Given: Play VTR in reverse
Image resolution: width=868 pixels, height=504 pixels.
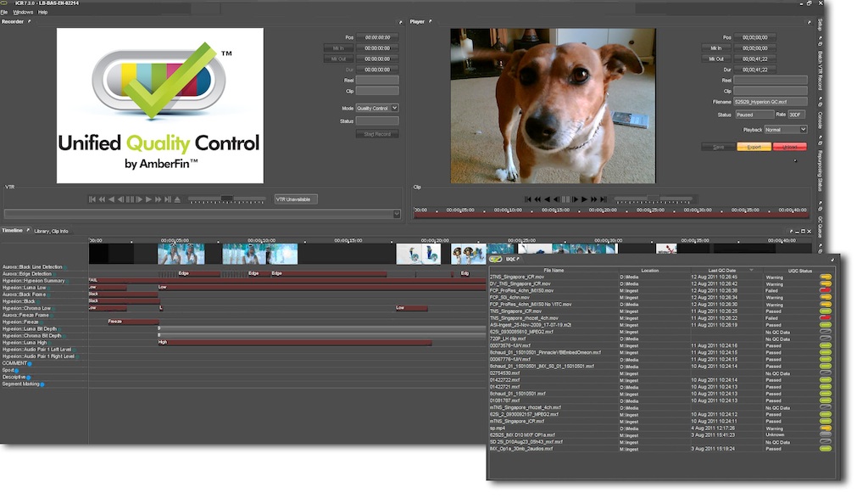Looking at the screenshot, I should 111,199.
